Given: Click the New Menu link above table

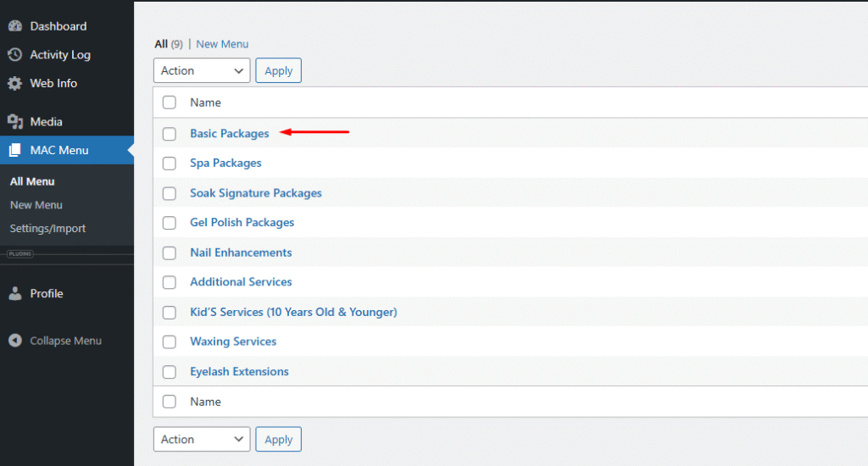Looking at the screenshot, I should click(x=222, y=44).
